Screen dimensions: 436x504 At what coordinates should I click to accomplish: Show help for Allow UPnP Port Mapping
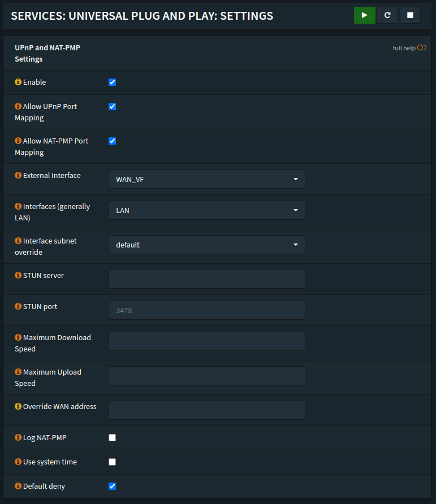(18, 106)
